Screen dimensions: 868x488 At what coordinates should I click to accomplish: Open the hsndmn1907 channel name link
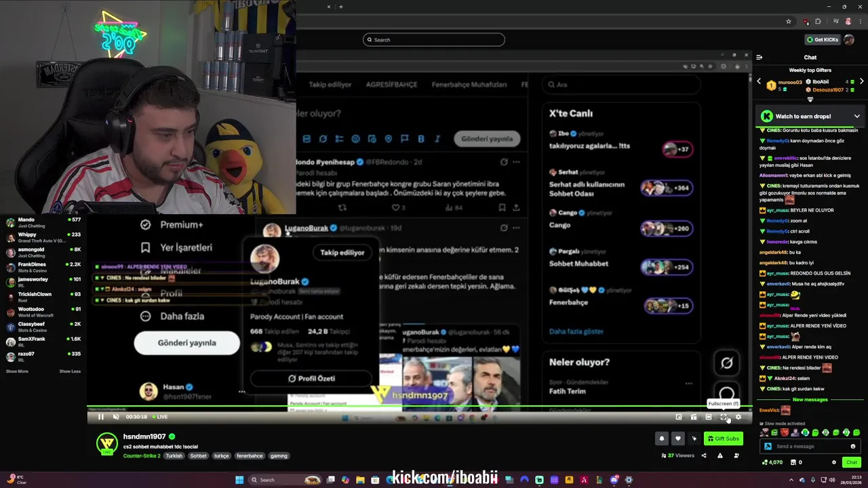[x=144, y=436]
